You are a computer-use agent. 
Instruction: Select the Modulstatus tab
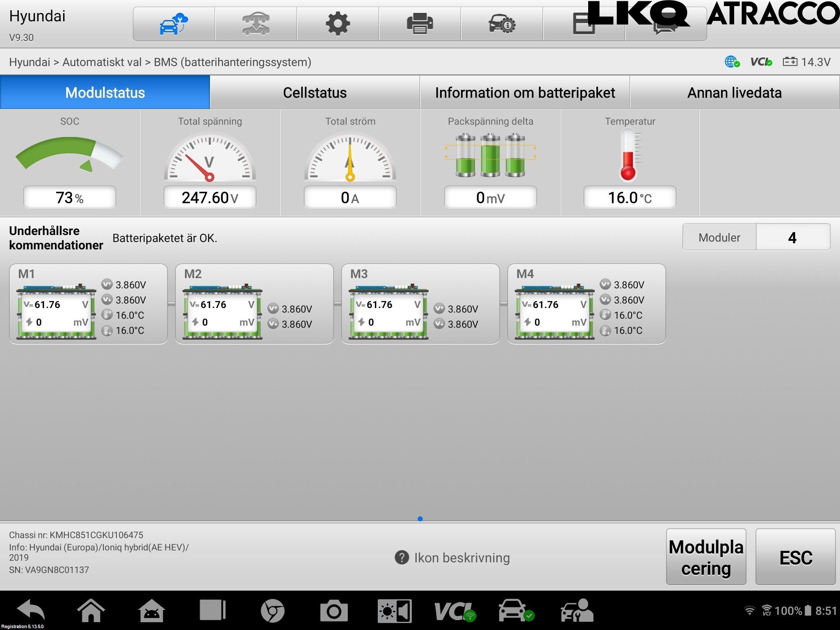105,92
